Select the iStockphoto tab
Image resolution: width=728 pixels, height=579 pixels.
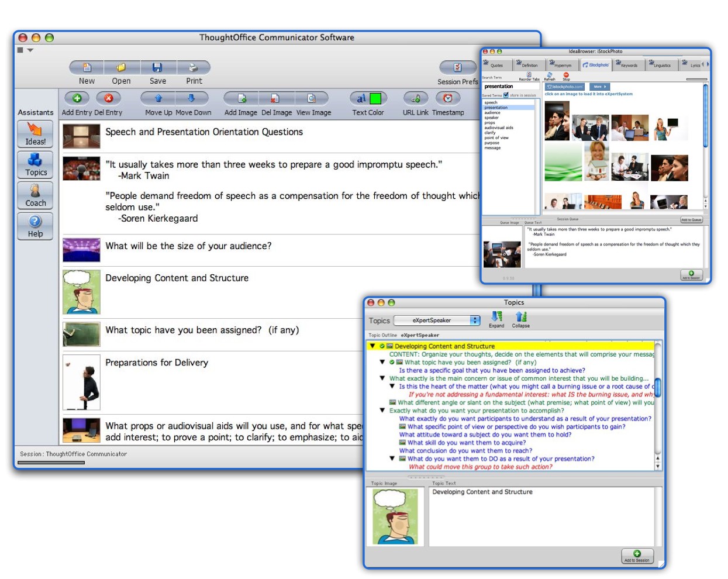coord(595,64)
